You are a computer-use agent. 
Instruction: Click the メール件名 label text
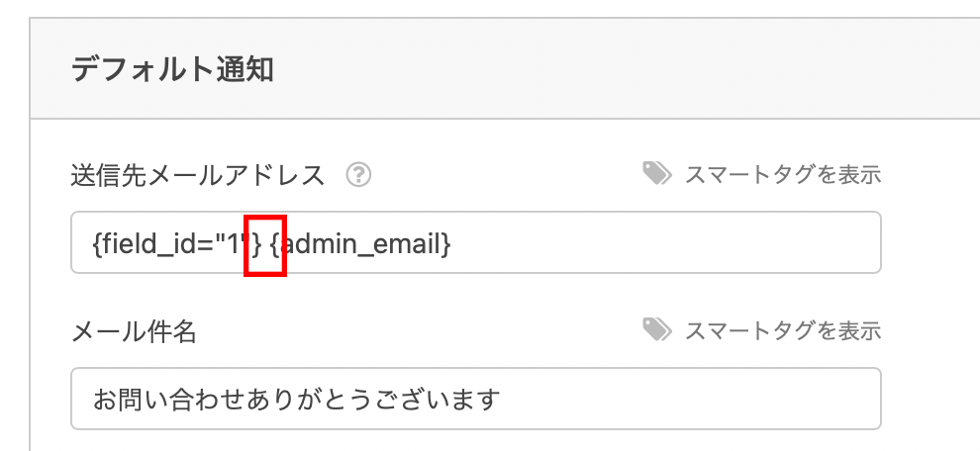click(x=135, y=331)
